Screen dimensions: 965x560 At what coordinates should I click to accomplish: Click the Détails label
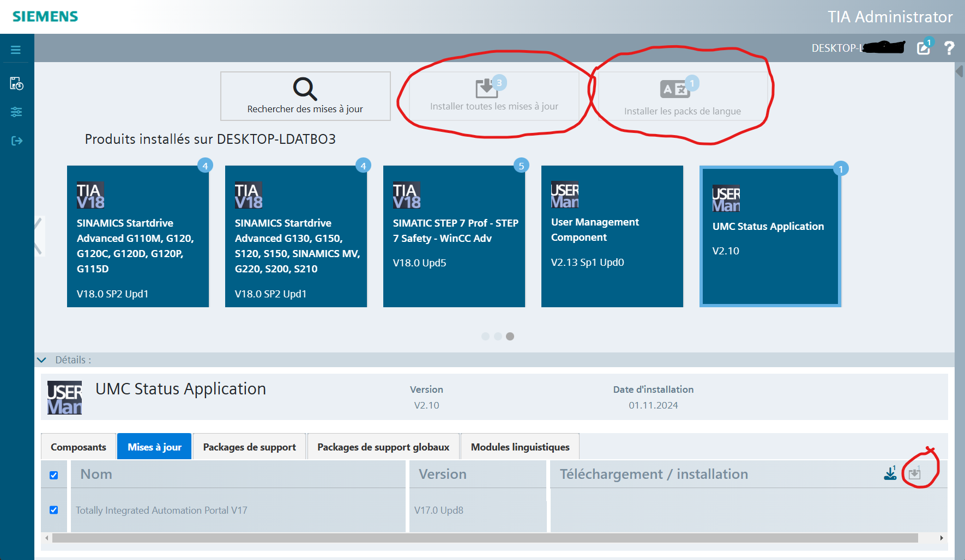(73, 360)
